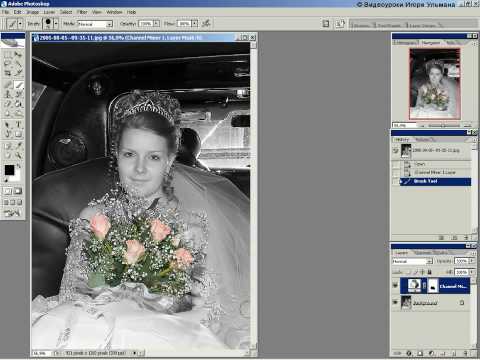Select the Move tool

coord(19,54)
